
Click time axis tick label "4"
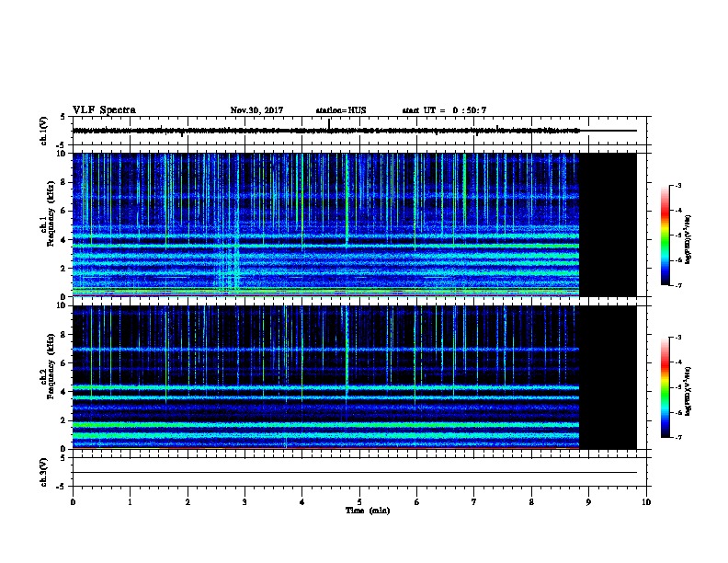click(302, 501)
